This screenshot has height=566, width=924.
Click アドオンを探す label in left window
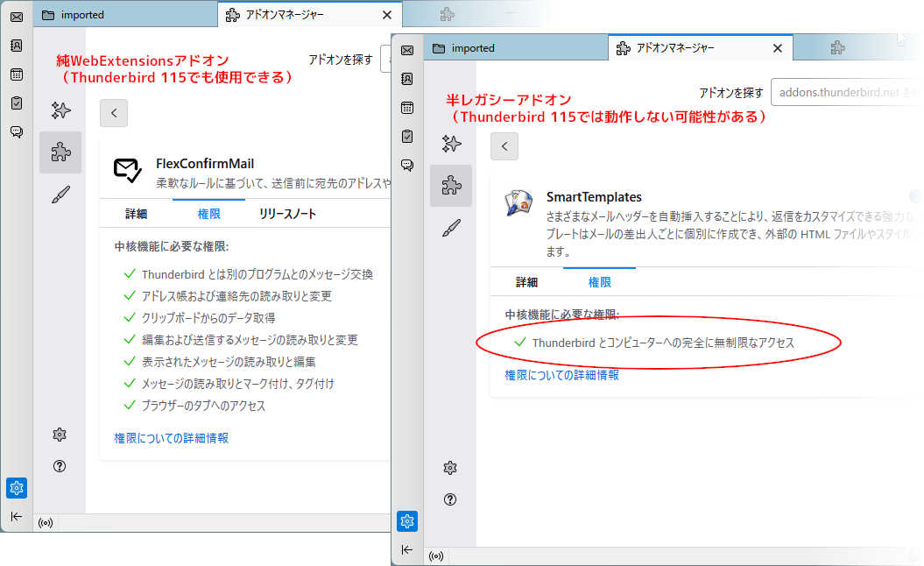pyautogui.click(x=341, y=60)
